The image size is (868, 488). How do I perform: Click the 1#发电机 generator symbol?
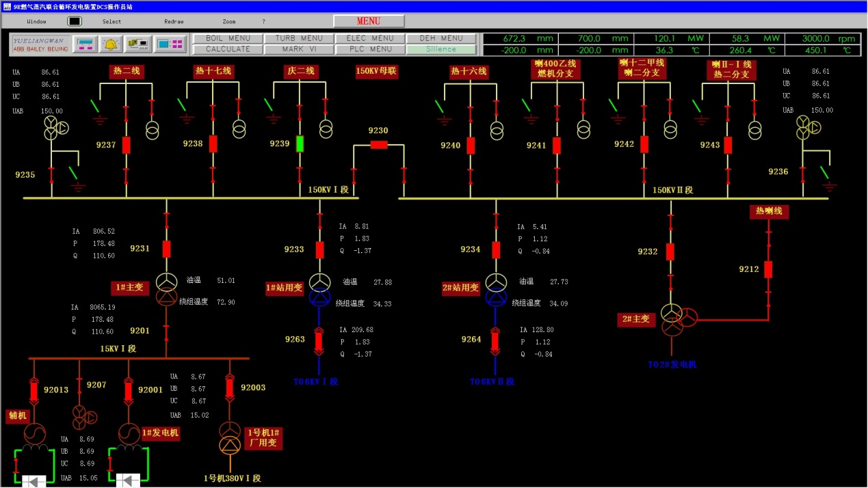[128, 433]
